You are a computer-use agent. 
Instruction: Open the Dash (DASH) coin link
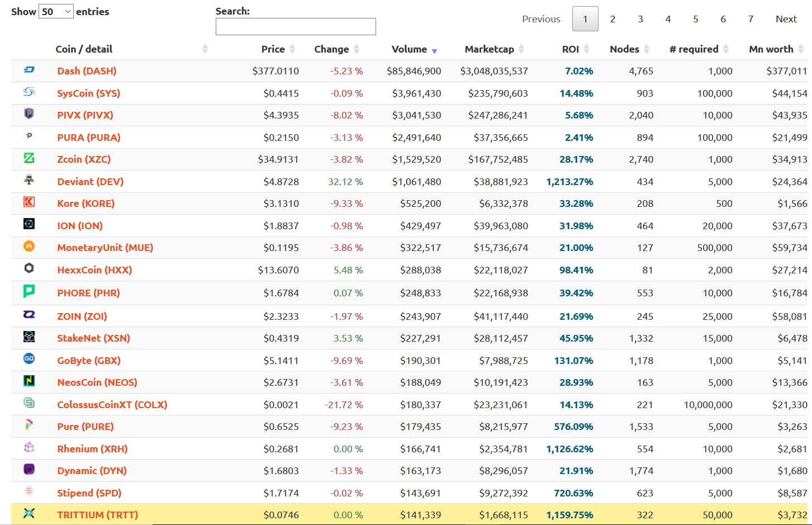point(87,71)
